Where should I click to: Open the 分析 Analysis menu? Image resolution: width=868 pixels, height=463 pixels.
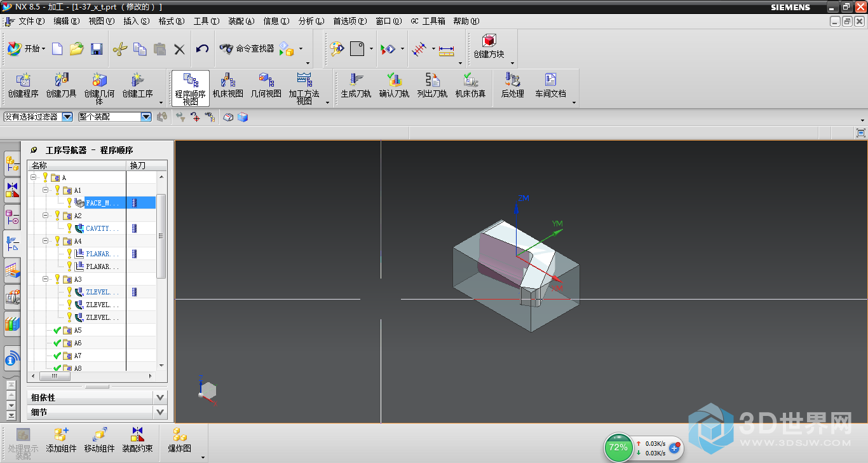(311, 21)
